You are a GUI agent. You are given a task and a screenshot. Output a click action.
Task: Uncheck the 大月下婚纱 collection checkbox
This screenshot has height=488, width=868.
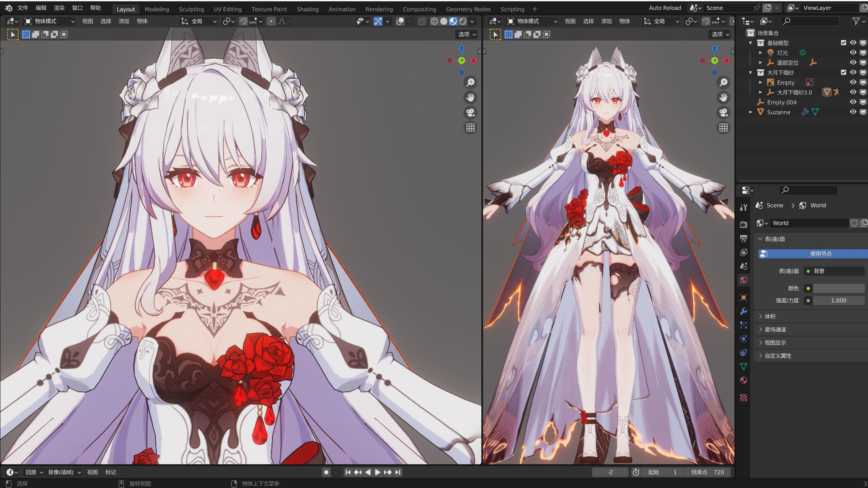(843, 72)
